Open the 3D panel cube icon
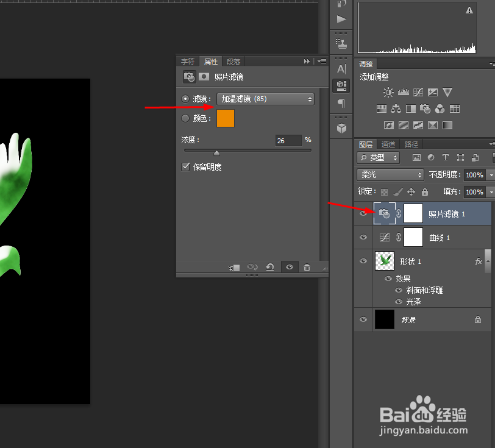Viewport: 495px width, 448px height. [x=341, y=128]
